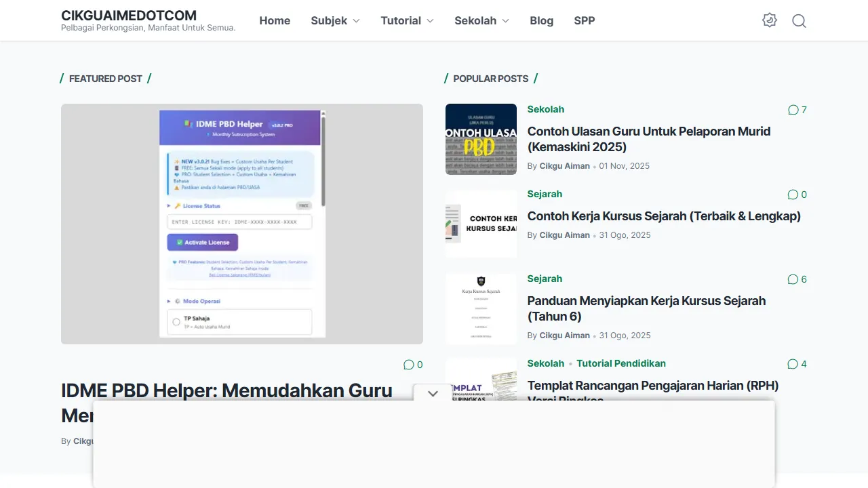Open the Sejarah category link

click(545, 194)
